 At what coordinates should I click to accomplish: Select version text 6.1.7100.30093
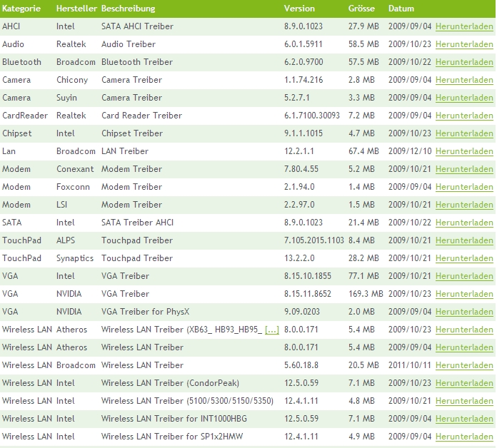tap(312, 116)
